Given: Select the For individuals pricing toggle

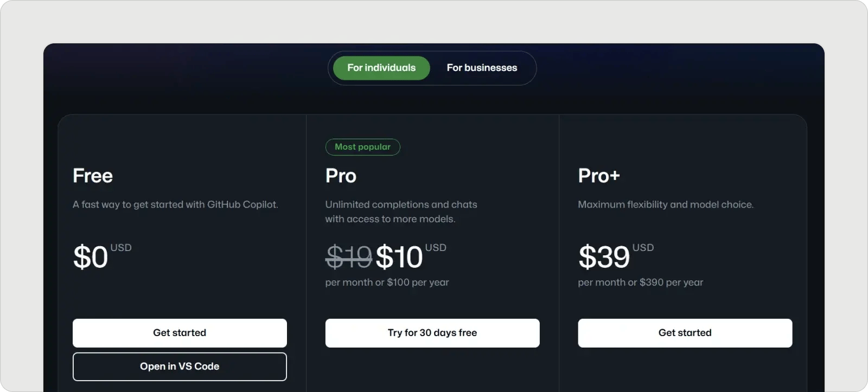Looking at the screenshot, I should coord(381,68).
